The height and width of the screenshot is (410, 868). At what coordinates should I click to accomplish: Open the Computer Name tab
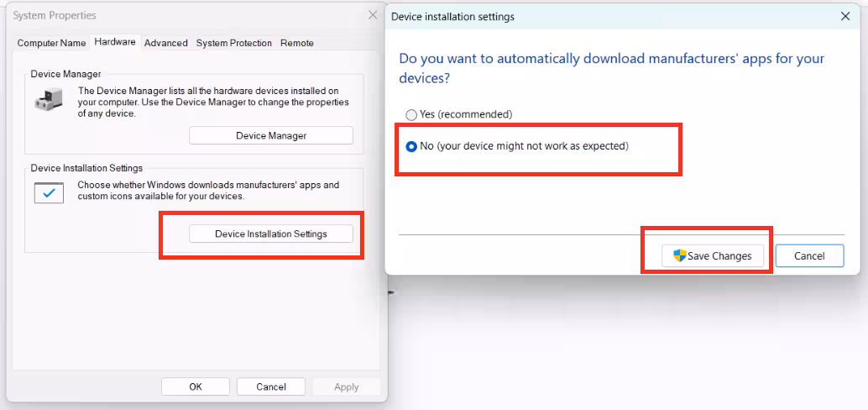click(x=51, y=43)
